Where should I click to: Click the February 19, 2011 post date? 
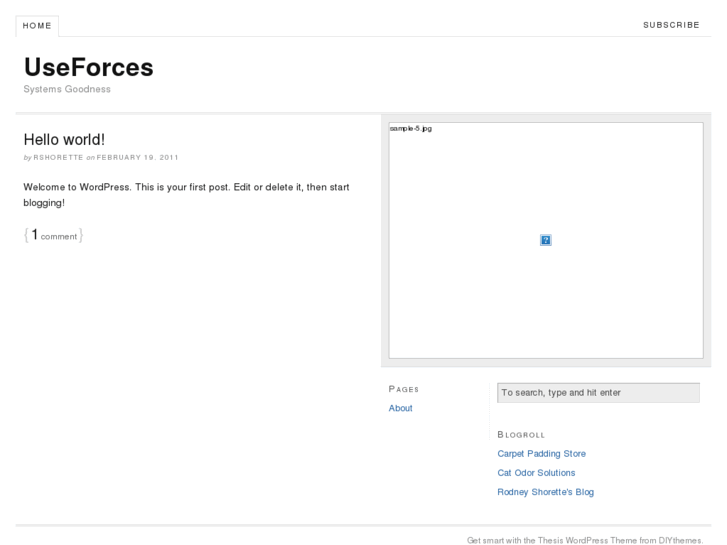(x=138, y=157)
